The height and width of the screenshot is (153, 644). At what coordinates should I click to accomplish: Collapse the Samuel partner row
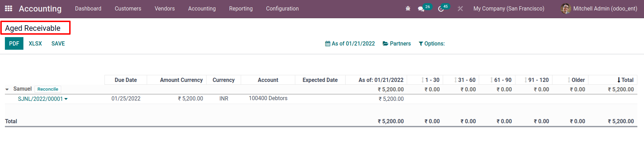(x=7, y=89)
